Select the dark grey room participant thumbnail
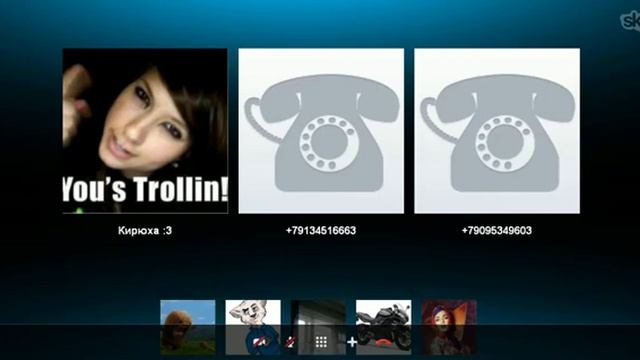 pos(318,327)
